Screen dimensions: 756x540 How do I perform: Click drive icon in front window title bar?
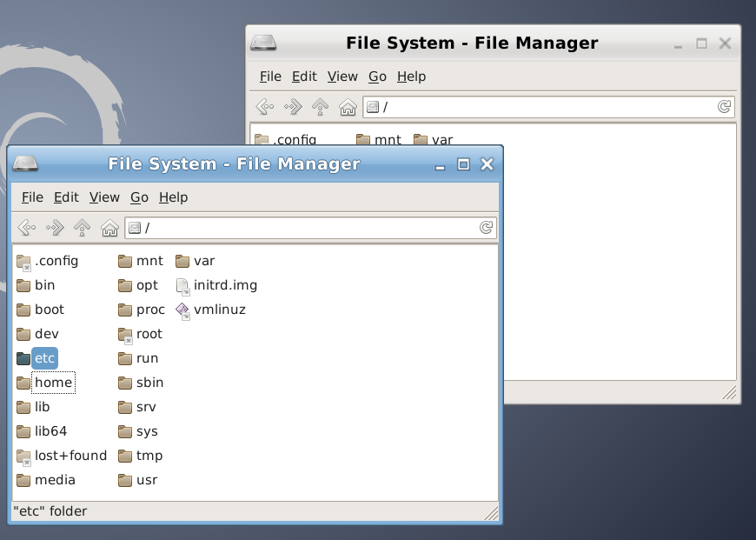coord(25,163)
